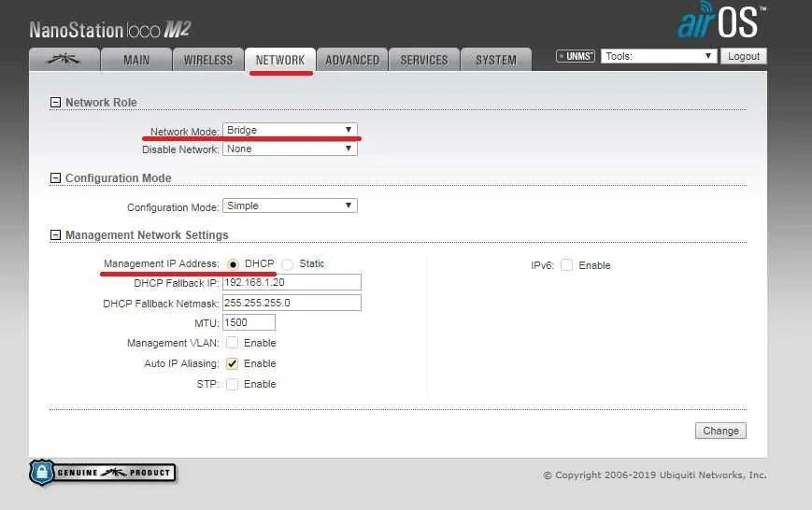812x510 pixels.
Task: Enable the STP checkbox
Action: pos(232,384)
